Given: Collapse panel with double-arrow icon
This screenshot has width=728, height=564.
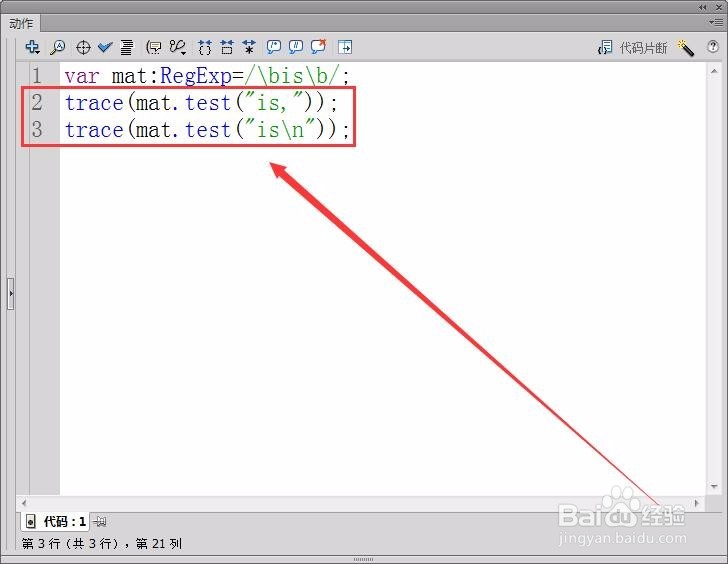Looking at the screenshot, I should click(703, 7).
